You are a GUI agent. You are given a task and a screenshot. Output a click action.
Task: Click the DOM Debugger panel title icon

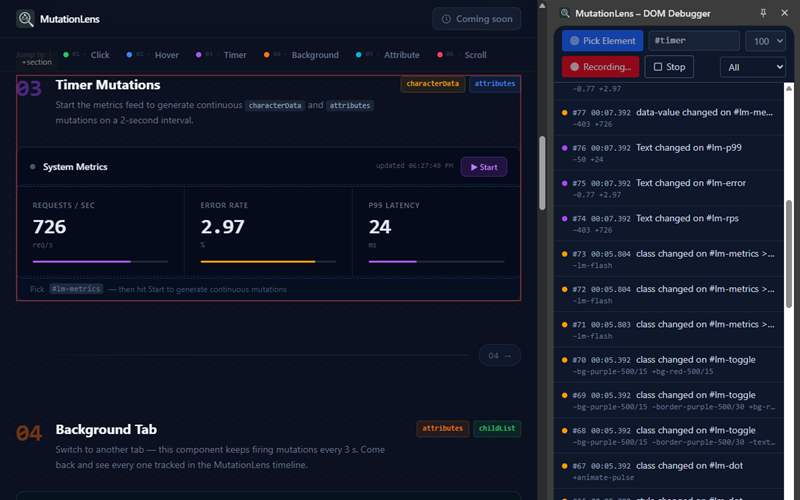(565, 13)
